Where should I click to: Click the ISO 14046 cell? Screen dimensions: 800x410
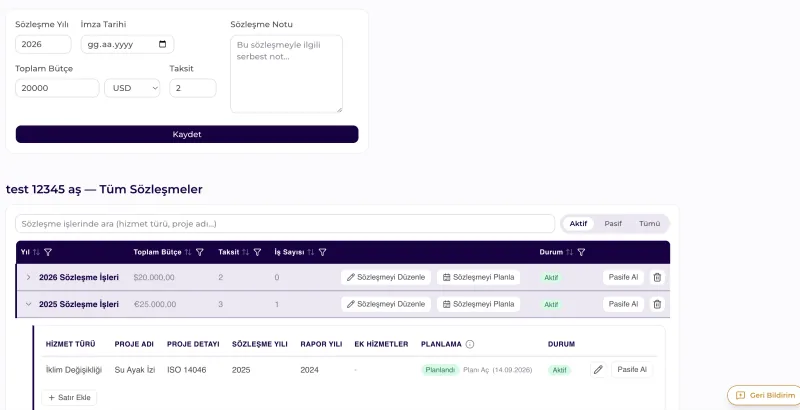pos(187,370)
